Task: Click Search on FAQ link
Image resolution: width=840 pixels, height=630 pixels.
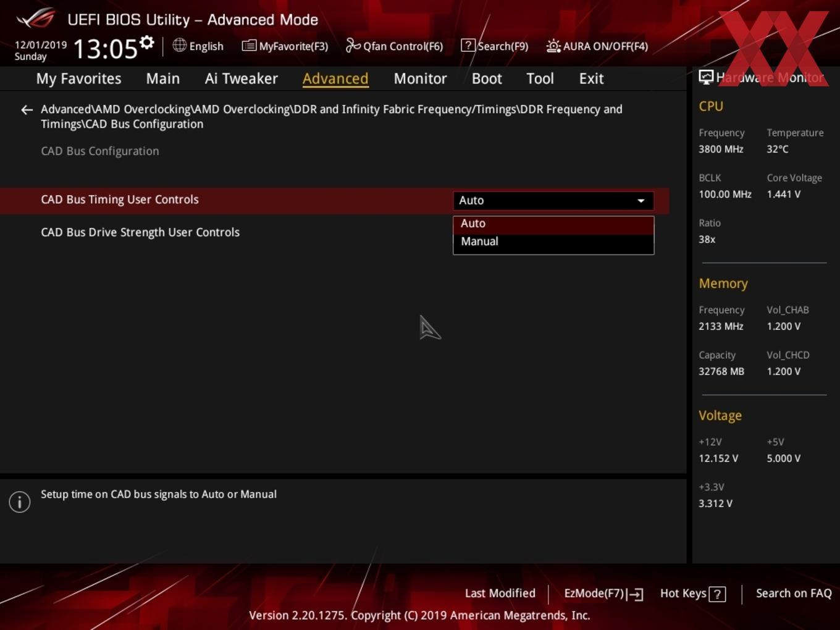Action: pyautogui.click(x=794, y=593)
